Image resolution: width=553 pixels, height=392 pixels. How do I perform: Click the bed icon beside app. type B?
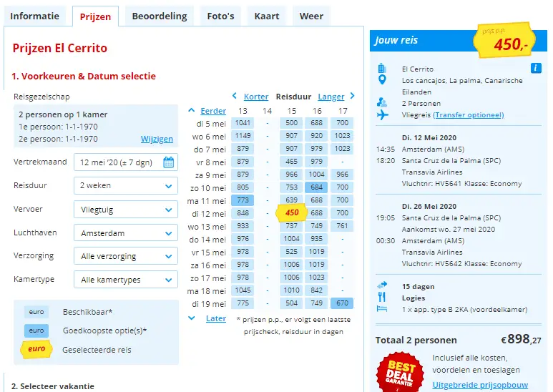[382, 309]
